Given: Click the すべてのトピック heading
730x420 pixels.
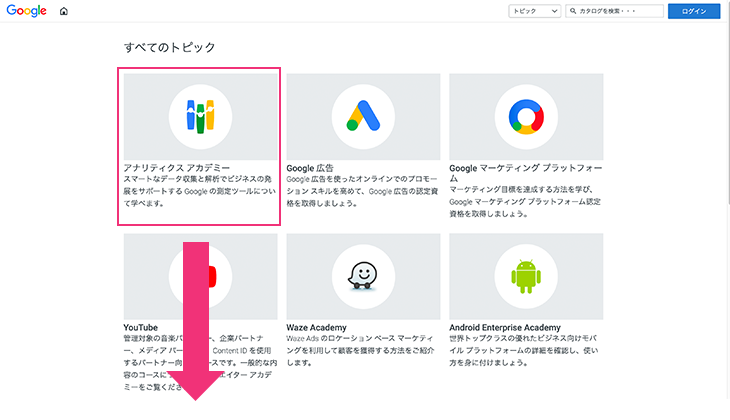Looking at the screenshot, I should pos(169,47).
